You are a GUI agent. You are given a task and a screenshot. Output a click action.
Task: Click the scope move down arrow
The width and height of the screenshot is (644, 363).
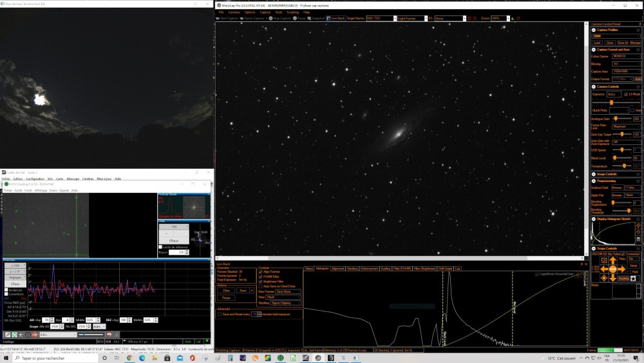(x=613, y=278)
